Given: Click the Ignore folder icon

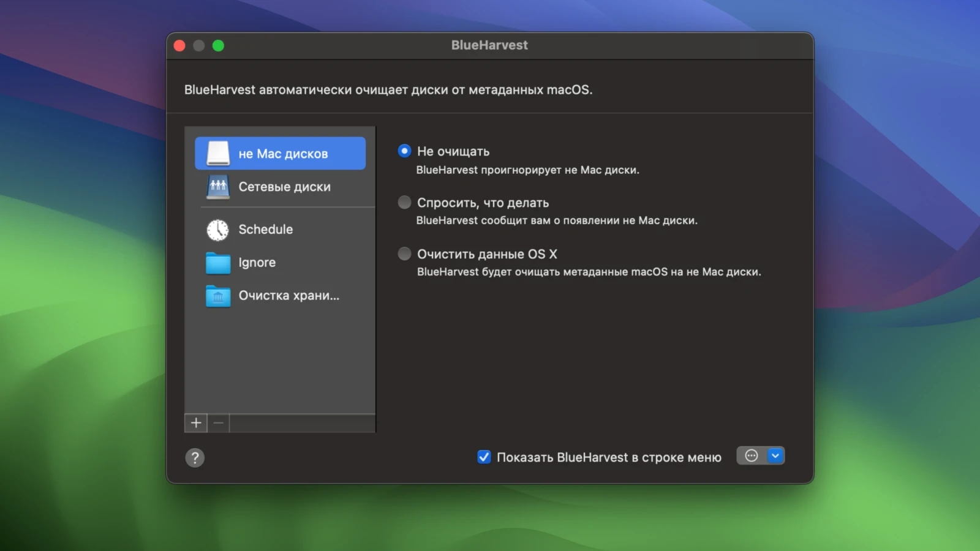Looking at the screenshot, I should [x=218, y=263].
